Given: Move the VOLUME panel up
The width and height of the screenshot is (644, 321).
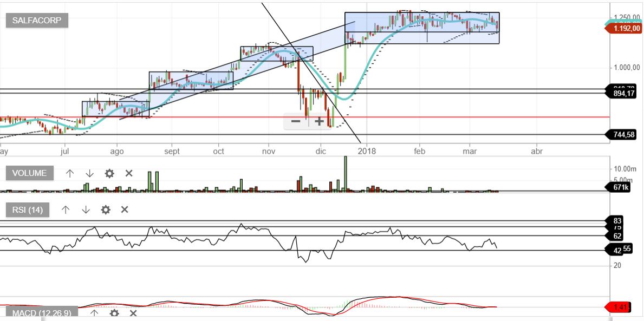Looking at the screenshot, I should click(70, 173).
